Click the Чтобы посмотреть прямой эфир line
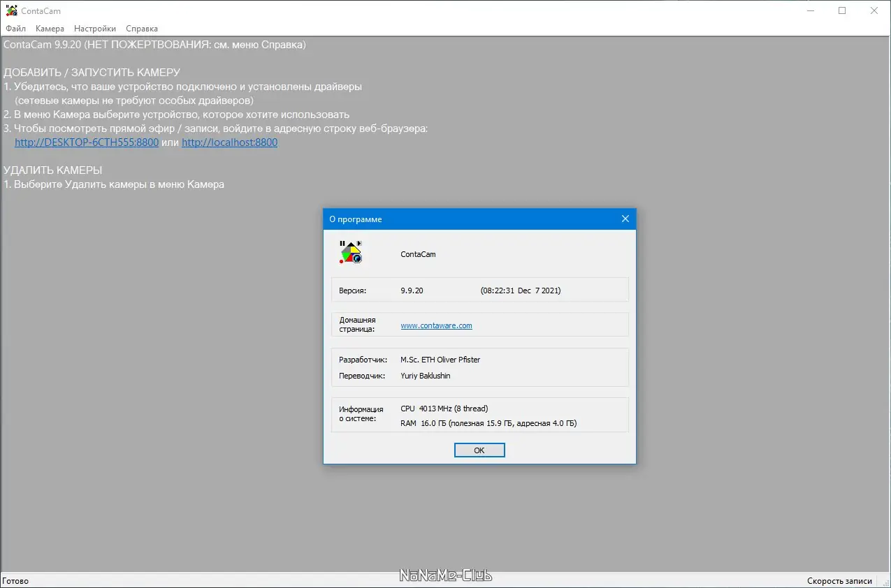The width and height of the screenshot is (891, 588). 216,128
